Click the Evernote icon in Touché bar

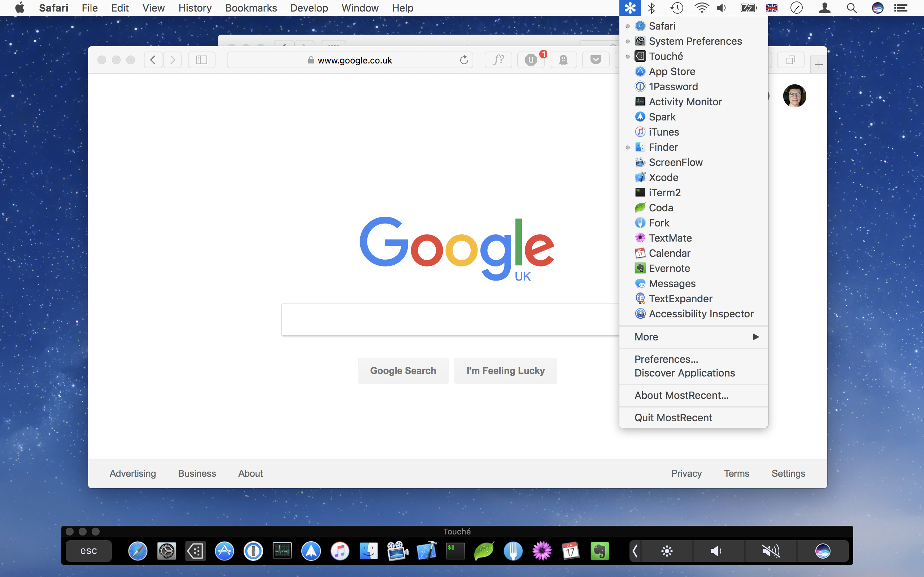(600, 551)
